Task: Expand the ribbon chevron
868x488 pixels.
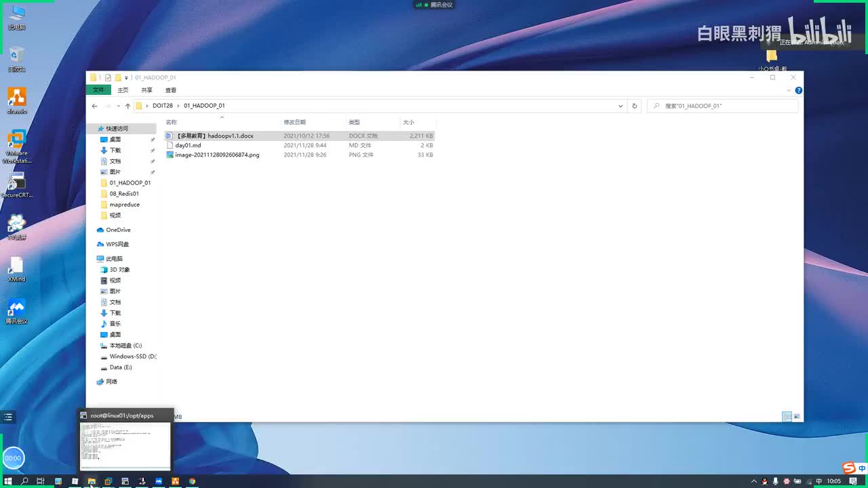Action: (x=789, y=90)
